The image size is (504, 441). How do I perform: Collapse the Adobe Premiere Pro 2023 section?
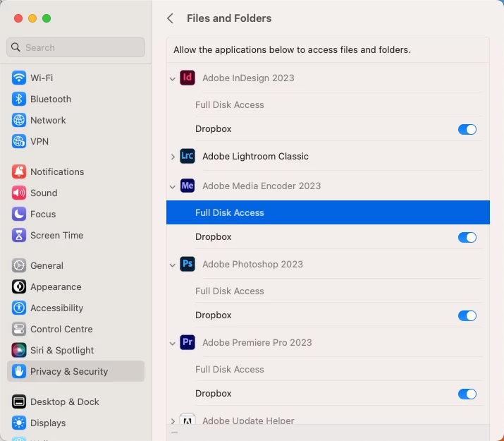pyautogui.click(x=173, y=343)
